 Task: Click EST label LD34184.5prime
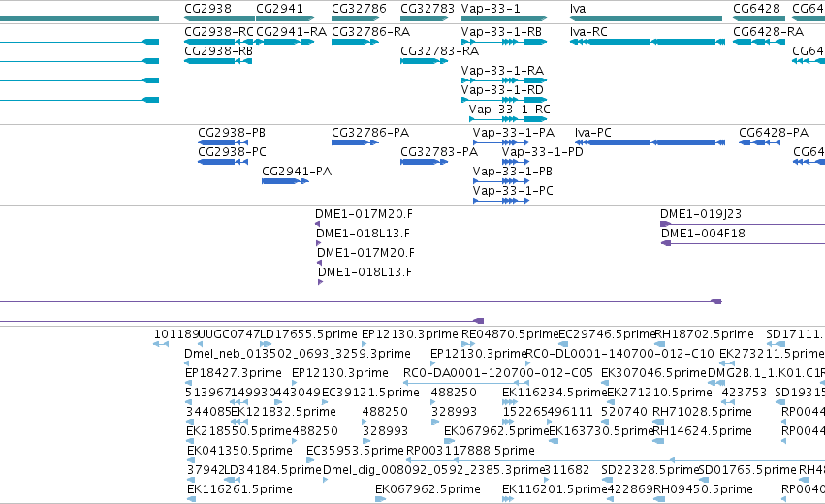(x=272, y=470)
